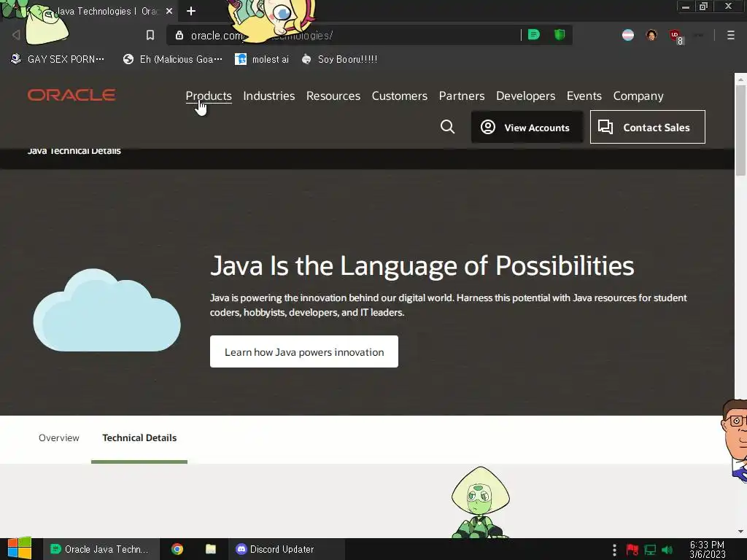Select the Technical Details tab
Screen dimensions: 747x560
click(x=139, y=437)
